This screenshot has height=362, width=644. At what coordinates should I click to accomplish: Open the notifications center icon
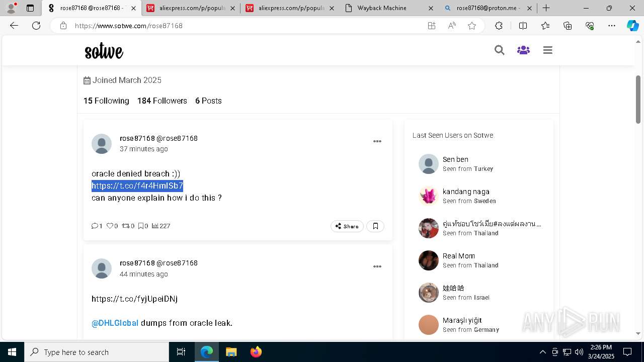(627, 352)
